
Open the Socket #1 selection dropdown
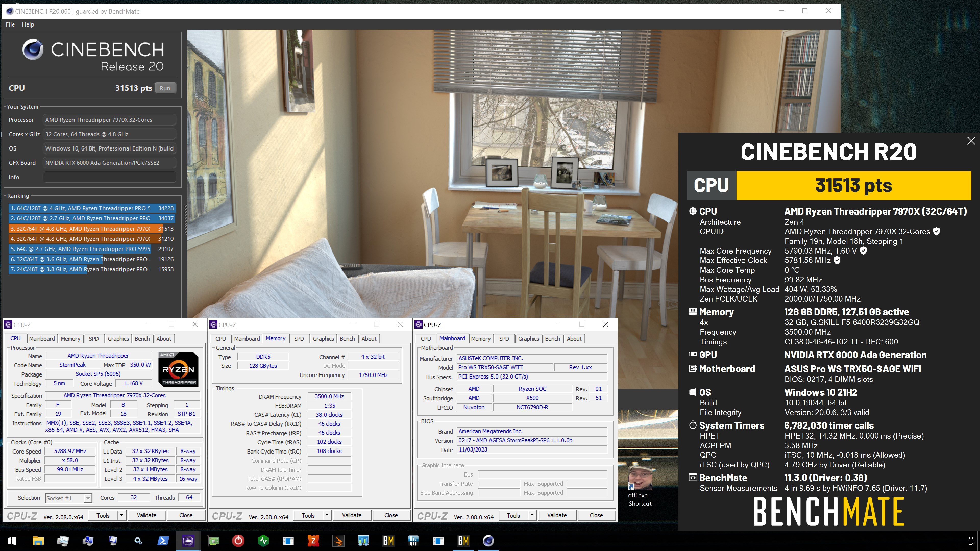[69, 498]
